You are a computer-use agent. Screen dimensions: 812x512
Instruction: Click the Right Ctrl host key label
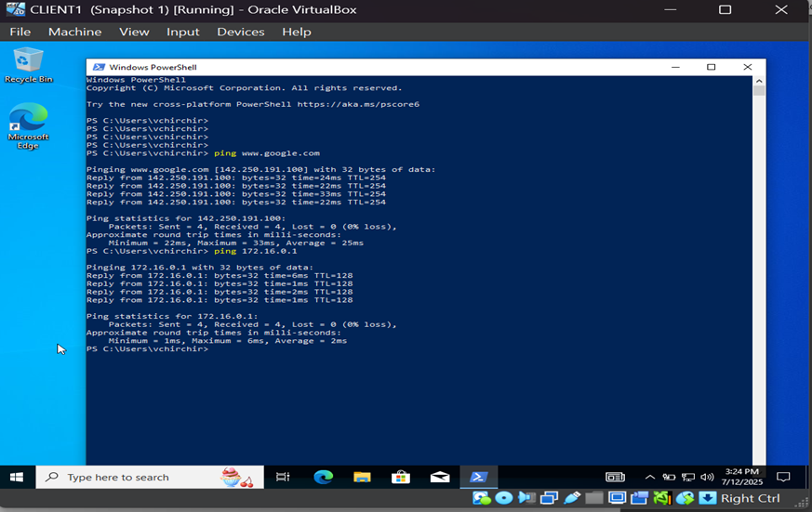(750, 498)
